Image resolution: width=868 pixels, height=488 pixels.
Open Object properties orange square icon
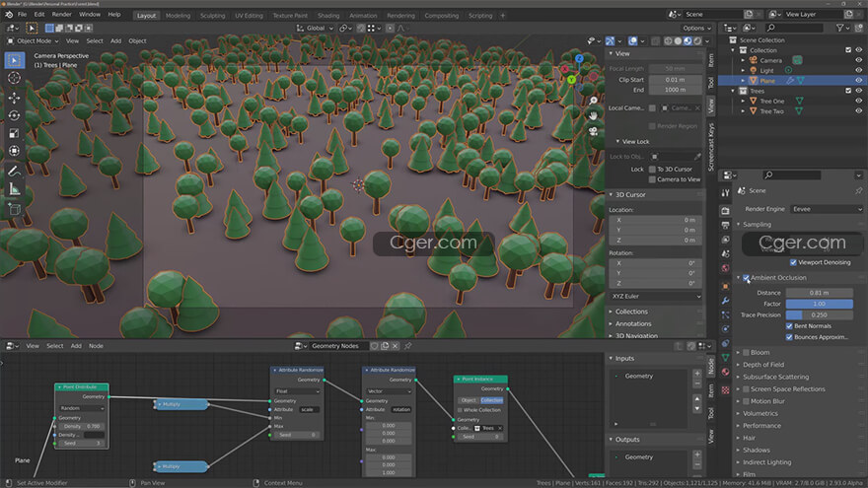coord(725,286)
